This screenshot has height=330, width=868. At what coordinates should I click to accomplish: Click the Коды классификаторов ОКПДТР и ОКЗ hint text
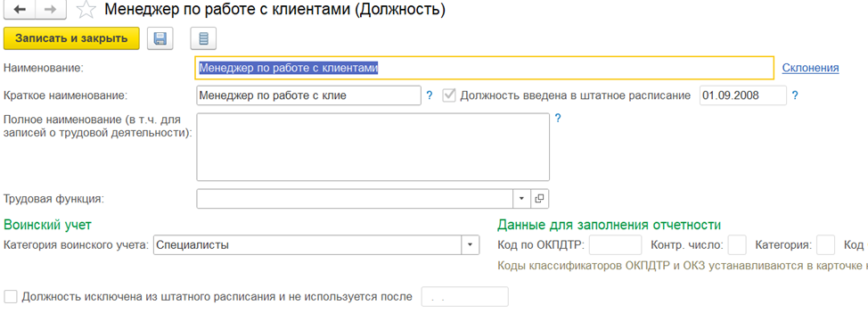click(x=683, y=265)
